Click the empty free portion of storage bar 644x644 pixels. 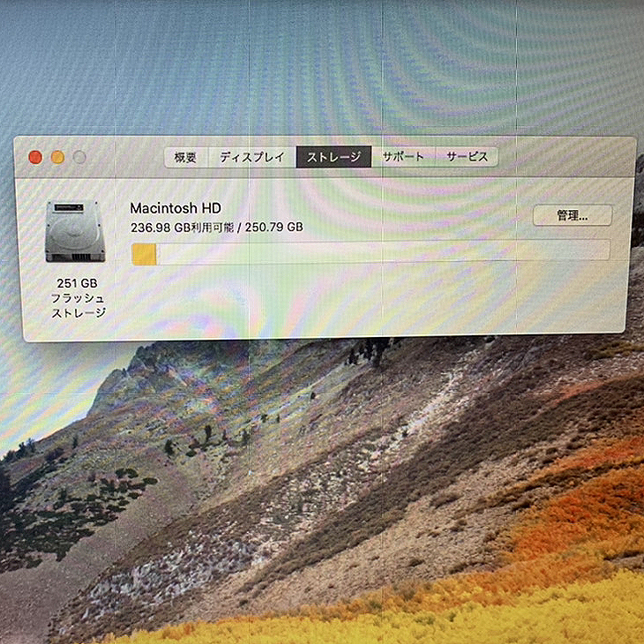click(x=379, y=251)
